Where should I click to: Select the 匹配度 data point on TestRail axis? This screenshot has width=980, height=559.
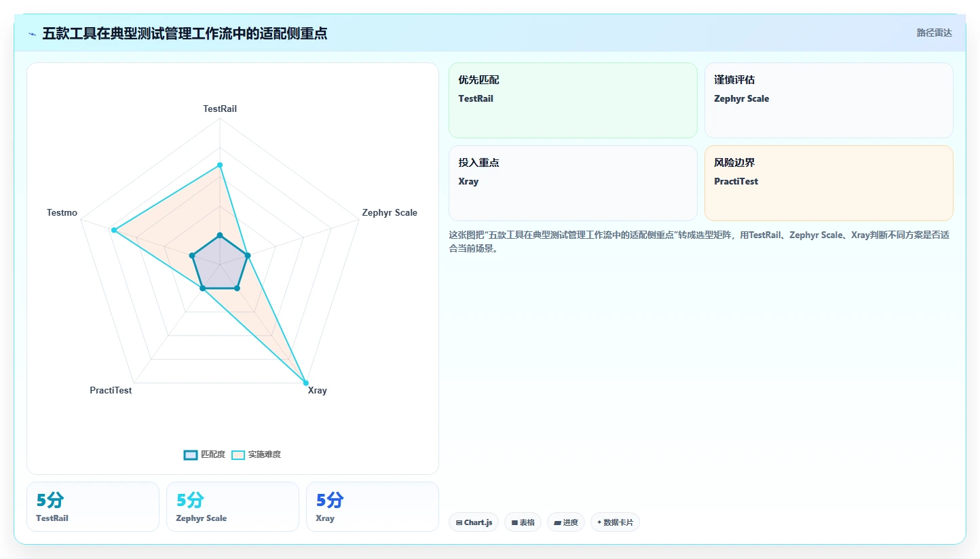click(x=219, y=235)
